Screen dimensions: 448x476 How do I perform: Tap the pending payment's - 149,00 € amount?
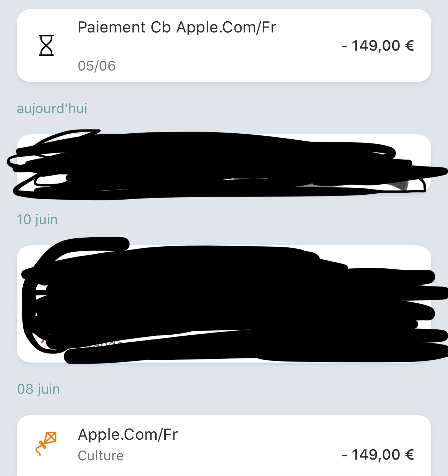coord(378,46)
